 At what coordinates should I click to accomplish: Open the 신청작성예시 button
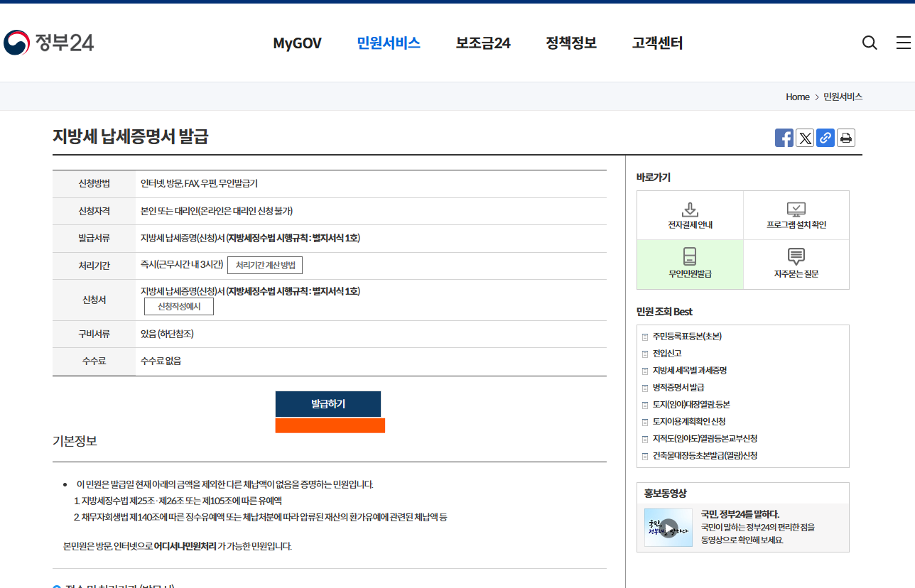[x=178, y=306]
